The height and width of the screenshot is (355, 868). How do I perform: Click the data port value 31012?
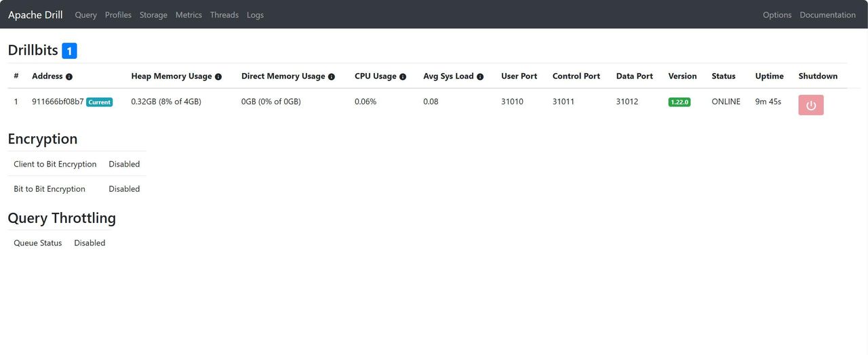[x=627, y=102]
